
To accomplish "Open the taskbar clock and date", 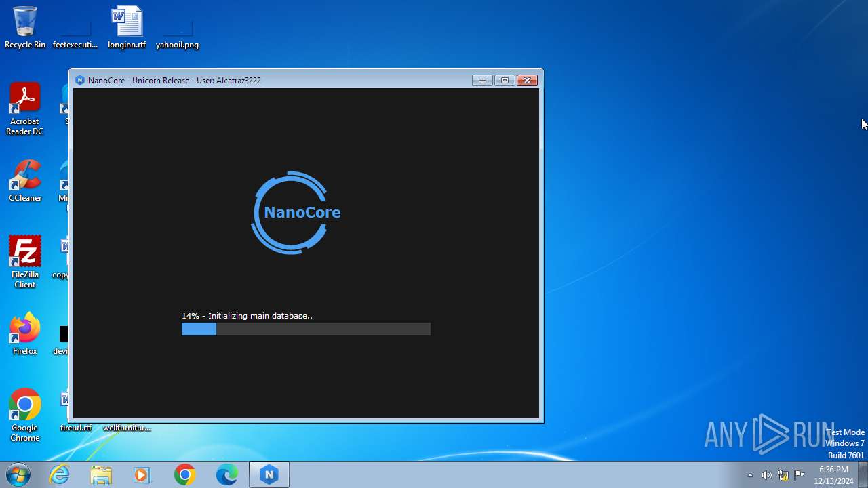I will point(833,475).
